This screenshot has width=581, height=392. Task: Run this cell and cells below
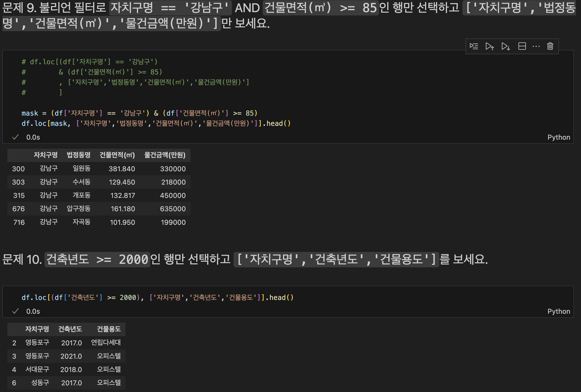pos(506,46)
